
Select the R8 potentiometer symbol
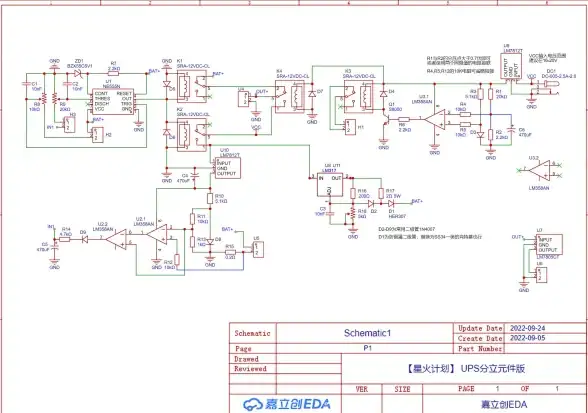[44, 99]
